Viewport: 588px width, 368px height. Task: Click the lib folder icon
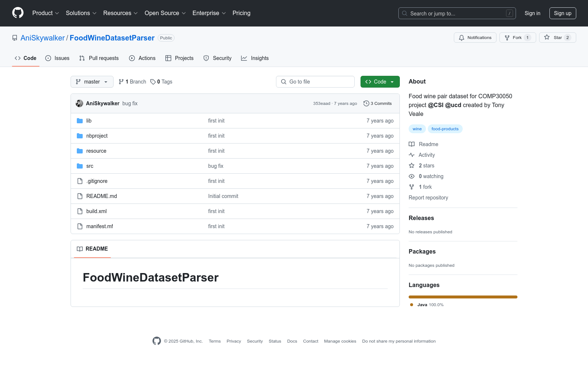tap(80, 121)
